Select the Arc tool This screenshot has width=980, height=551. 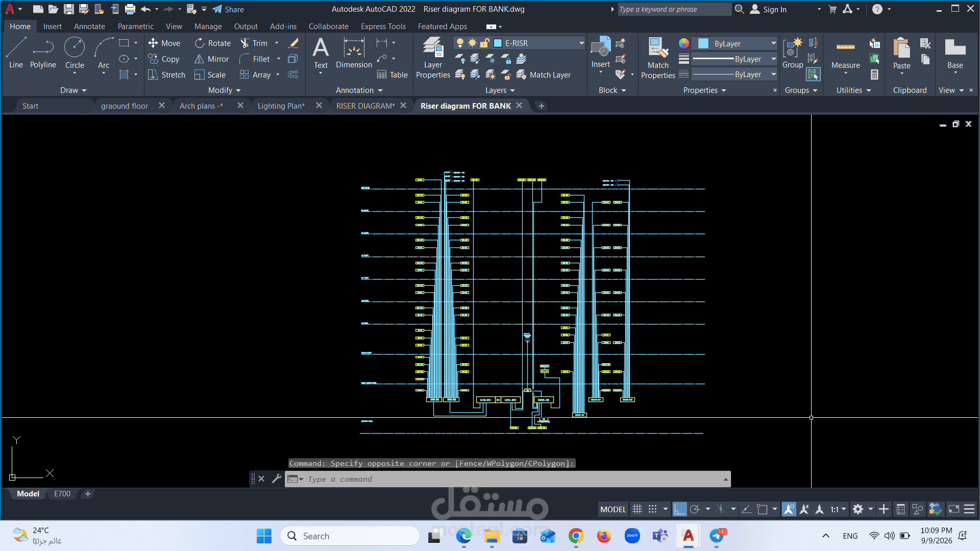104,53
